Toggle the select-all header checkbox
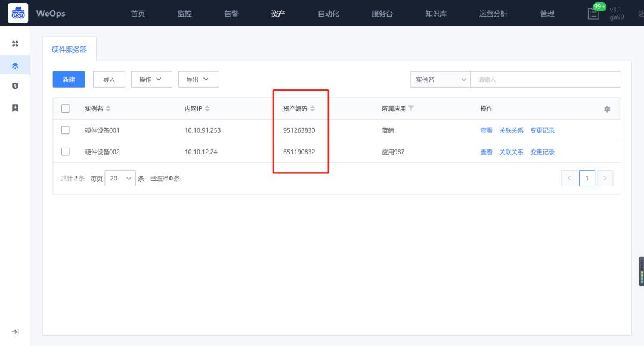This screenshot has width=644, height=346. click(66, 108)
